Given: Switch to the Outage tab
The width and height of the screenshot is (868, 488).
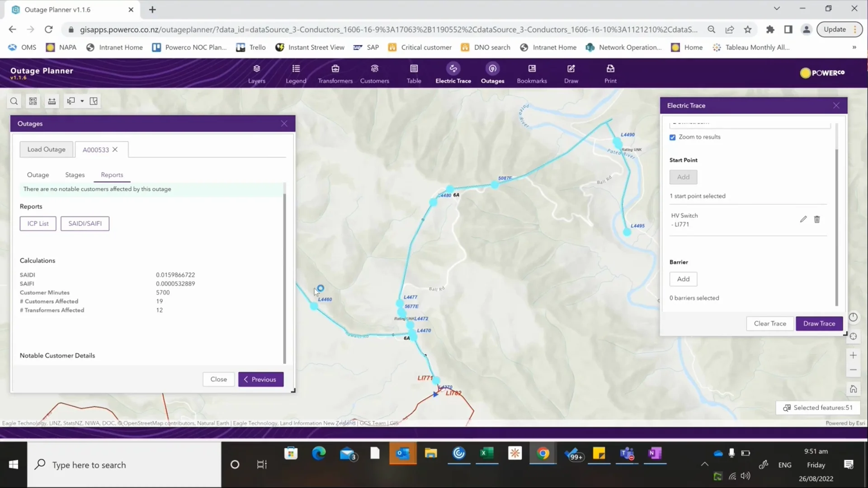Looking at the screenshot, I should (38, 175).
